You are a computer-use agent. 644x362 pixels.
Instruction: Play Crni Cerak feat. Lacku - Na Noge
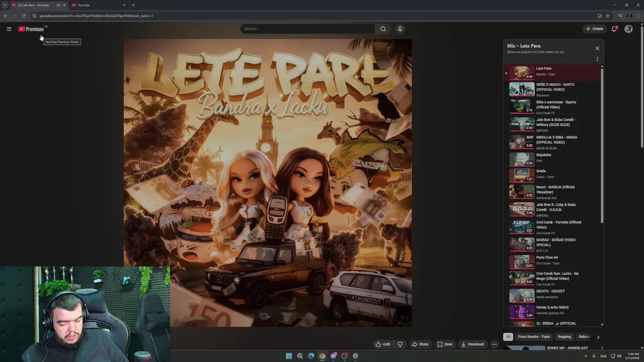(x=552, y=279)
